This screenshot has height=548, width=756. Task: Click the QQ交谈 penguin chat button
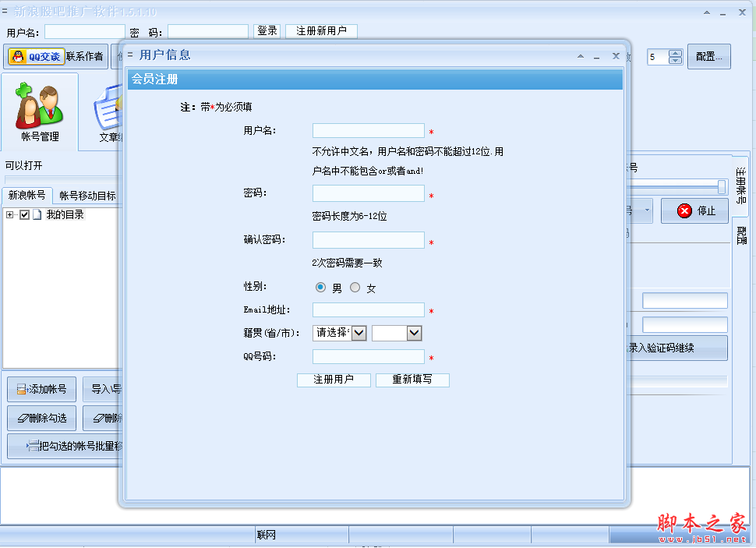pyautogui.click(x=36, y=56)
